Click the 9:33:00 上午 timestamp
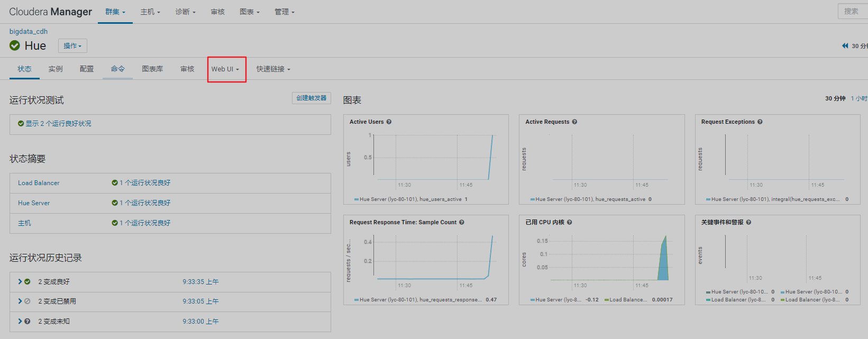Image resolution: width=868 pixels, height=339 pixels. (200, 322)
